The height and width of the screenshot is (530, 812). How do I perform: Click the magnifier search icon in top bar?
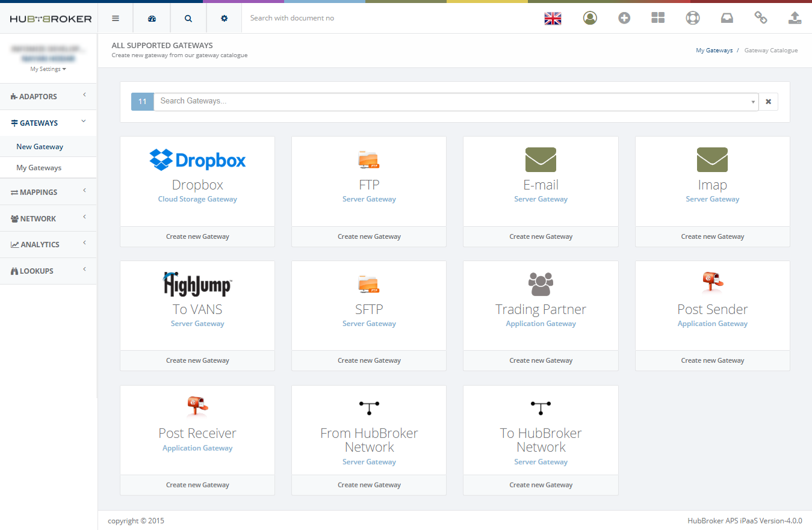[188, 18]
